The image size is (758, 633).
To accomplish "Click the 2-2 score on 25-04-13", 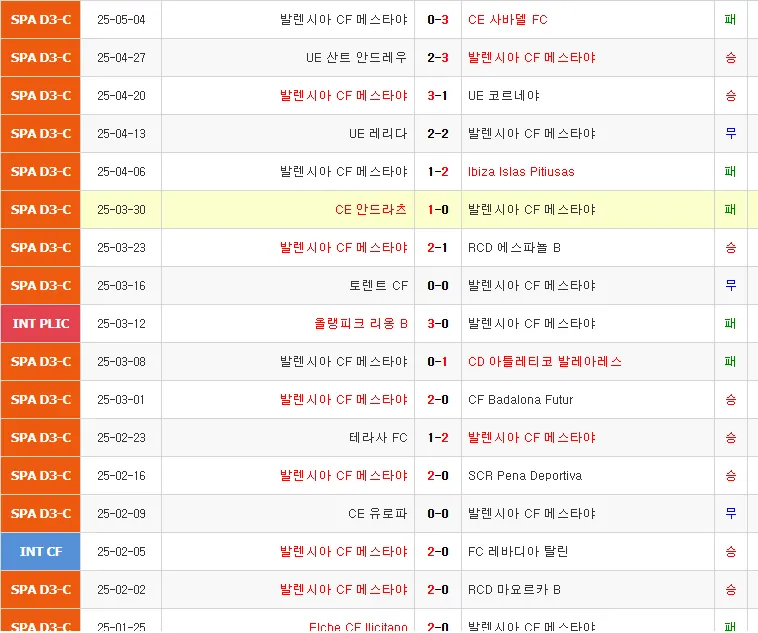I will click(x=437, y=134).
